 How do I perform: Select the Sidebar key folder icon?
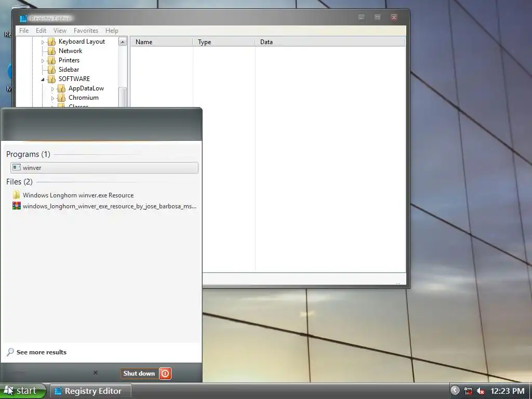(51, 70)
